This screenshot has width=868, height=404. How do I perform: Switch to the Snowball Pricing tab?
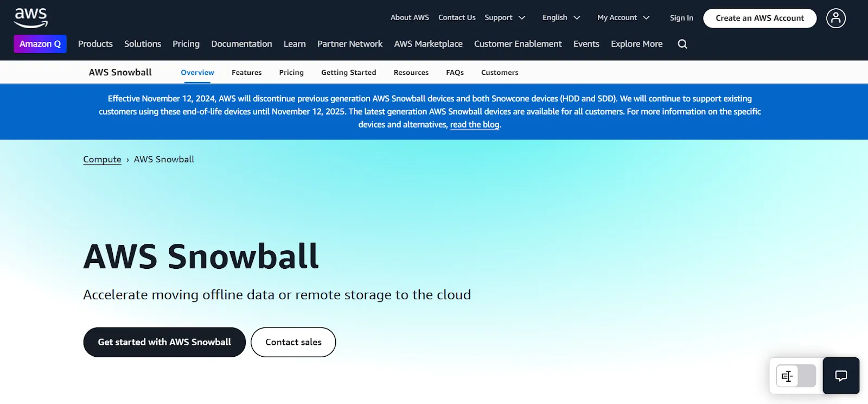tap(291, 72)
